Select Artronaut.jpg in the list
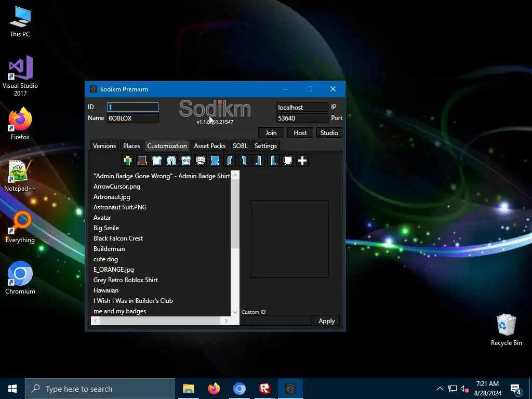The height and width of the screenshot is (399, 532). pyautogui.click(x=161, y=197)
